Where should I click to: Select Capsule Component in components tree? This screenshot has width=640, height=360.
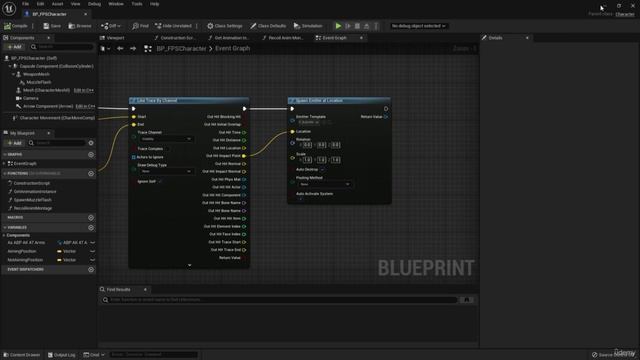pos(56,66)
